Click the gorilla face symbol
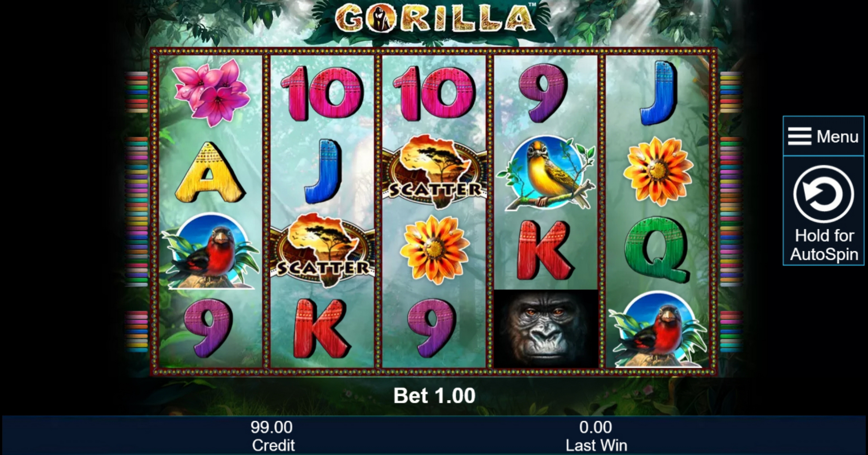The image size is (868, 455). pyautogui.click(x=546, y=328)
